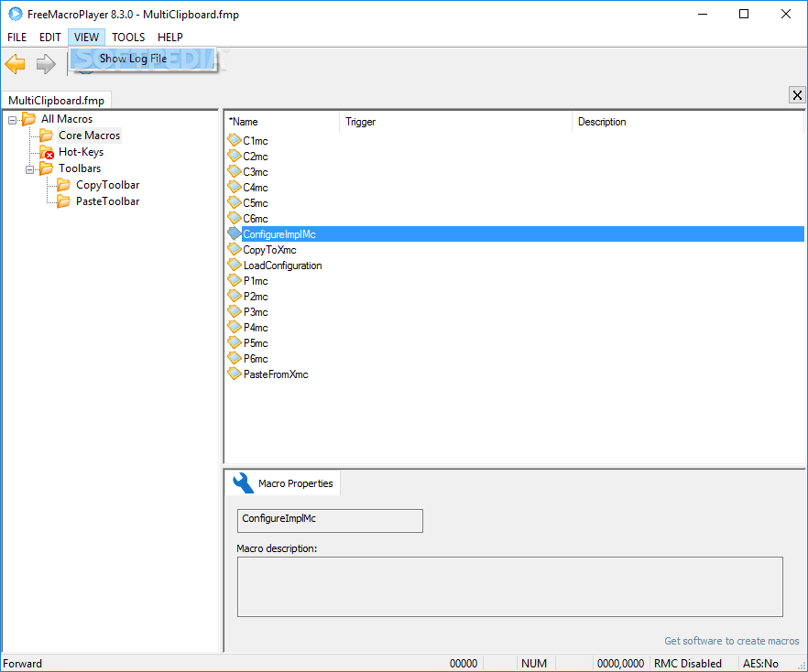Click the Forward arrow toolbar icon
The height and width of the screenshot is (672, 808).
coord(46,64)
